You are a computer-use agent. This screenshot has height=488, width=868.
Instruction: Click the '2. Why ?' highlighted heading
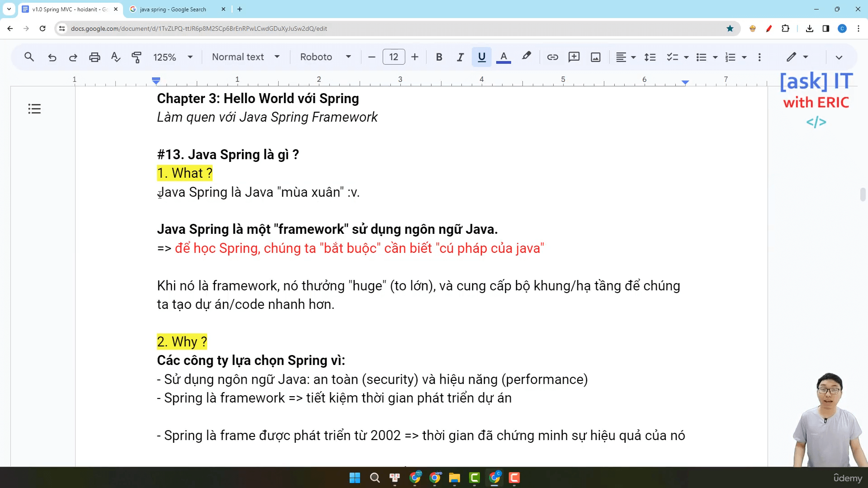pos(182,342)
